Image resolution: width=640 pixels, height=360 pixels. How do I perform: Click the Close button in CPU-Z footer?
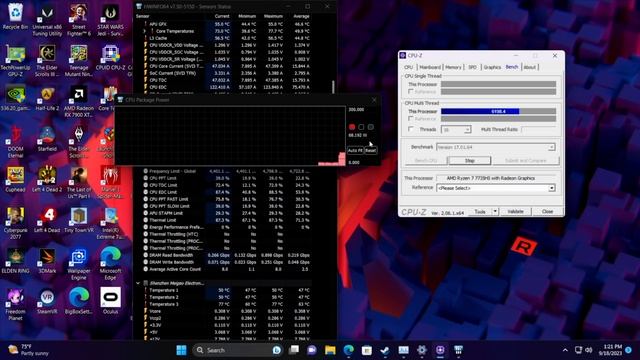coord(547,211)
